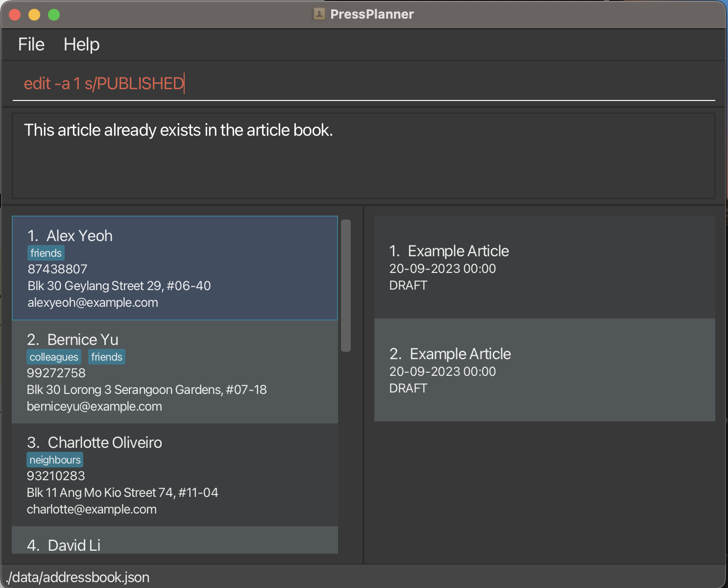Click status bar path ./data/addressbook.json
The height and width of the screenshot is (588, 728).
click(x=77, y=577)
